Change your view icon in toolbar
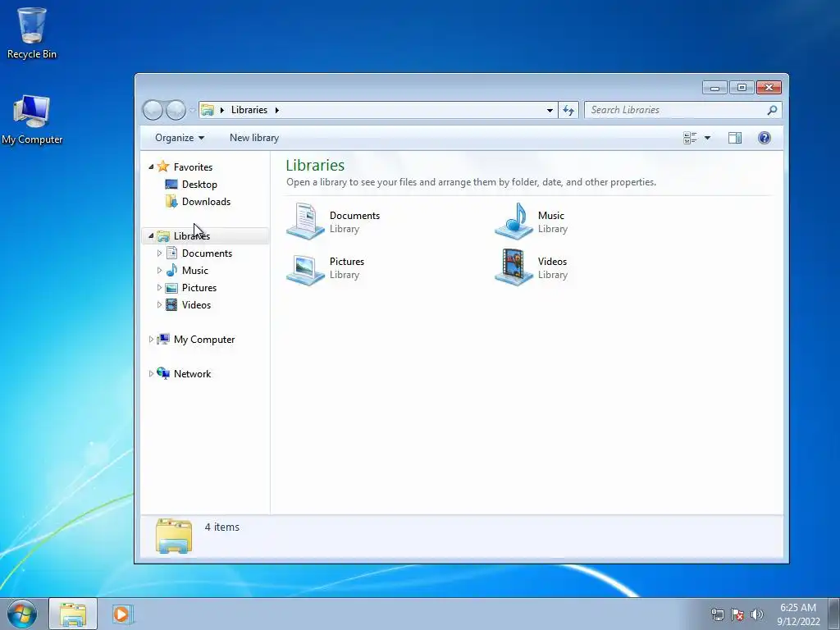 (x=690, y=138)
